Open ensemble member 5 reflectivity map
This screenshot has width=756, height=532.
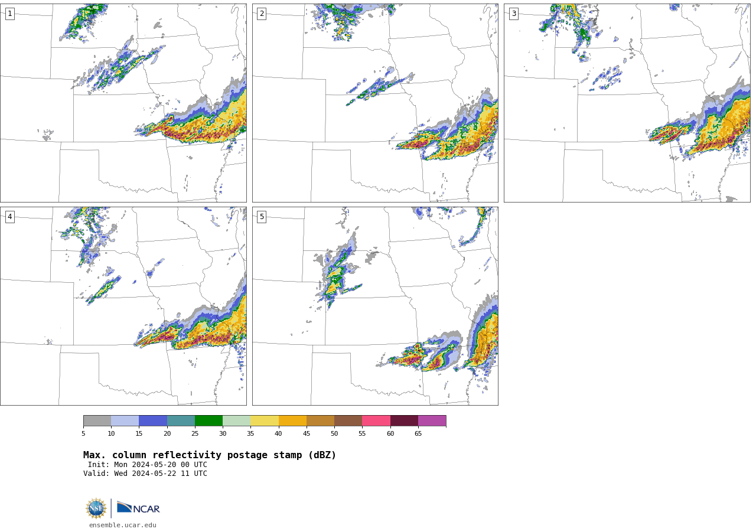click(x=375, y=306)
